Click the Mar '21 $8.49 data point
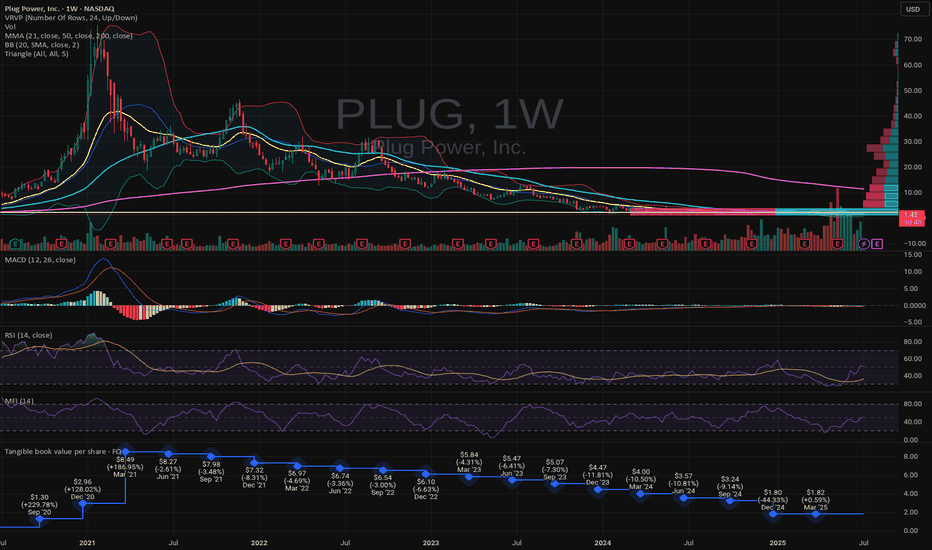Screen dimensions: 932x550 tap(125, 452)
